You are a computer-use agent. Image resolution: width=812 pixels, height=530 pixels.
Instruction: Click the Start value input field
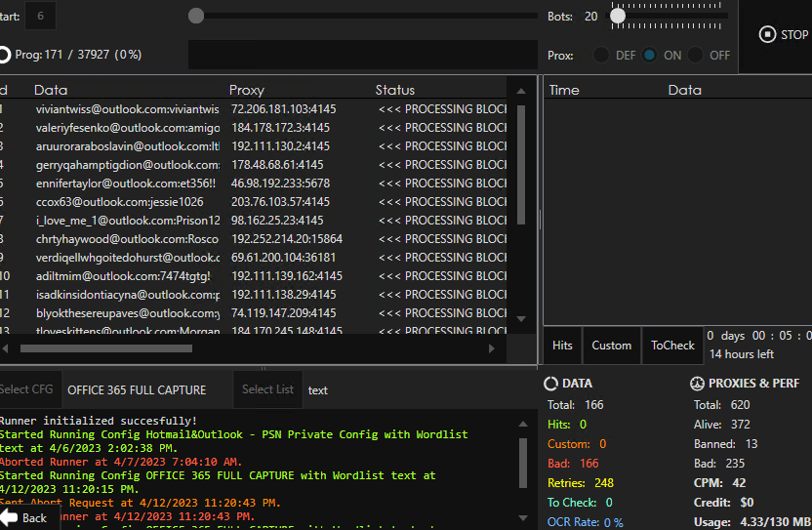[40, 16]
